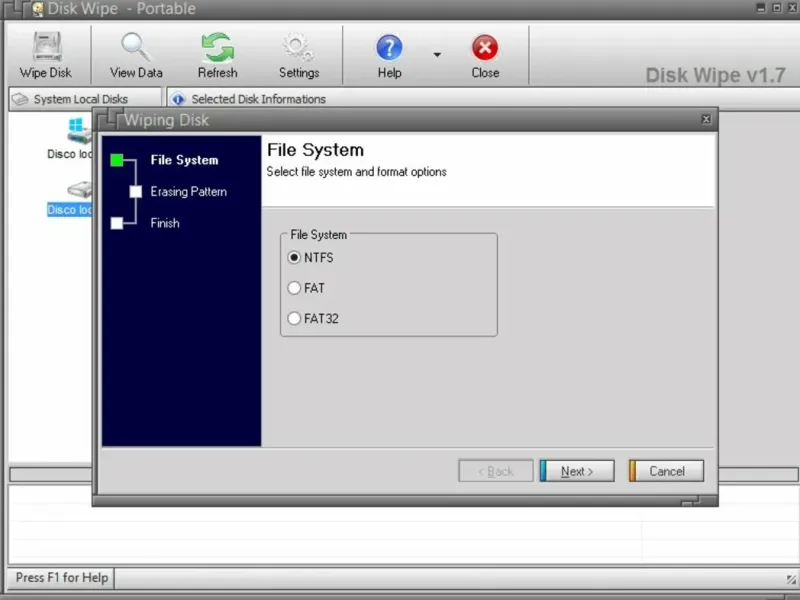The width and height of the screenshot is (800, 600).
Task: Click the disabled Back button
Action: (495, 471)
